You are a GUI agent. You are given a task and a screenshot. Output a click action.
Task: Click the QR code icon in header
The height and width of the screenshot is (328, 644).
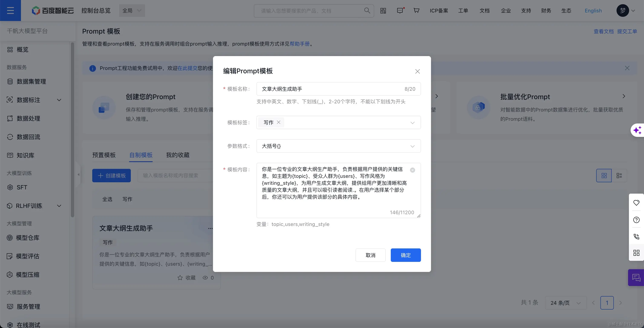tap(383, 10)
